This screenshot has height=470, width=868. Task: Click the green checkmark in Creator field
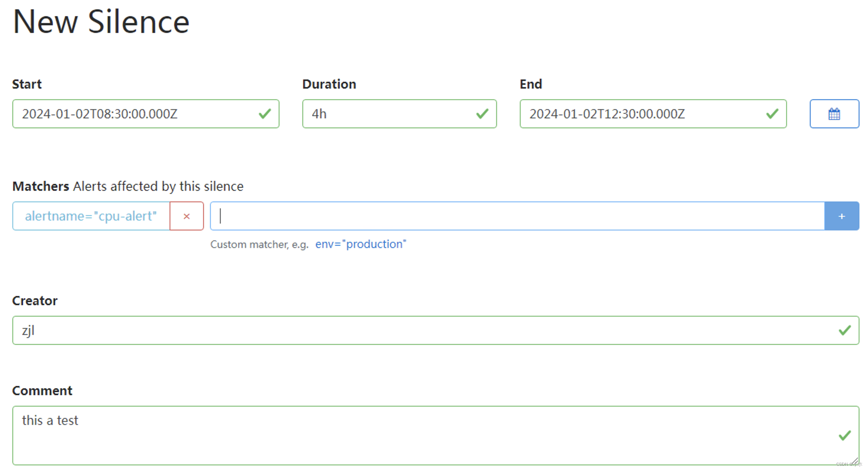pyautogui.click(x=844, y=330)
